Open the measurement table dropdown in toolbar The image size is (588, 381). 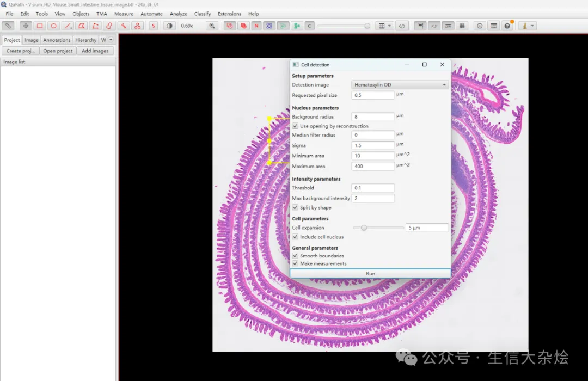point(385,26)
